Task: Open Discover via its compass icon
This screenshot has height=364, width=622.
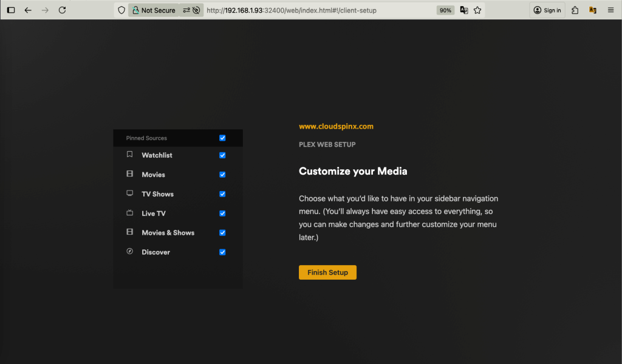Action: pos(129,252)
